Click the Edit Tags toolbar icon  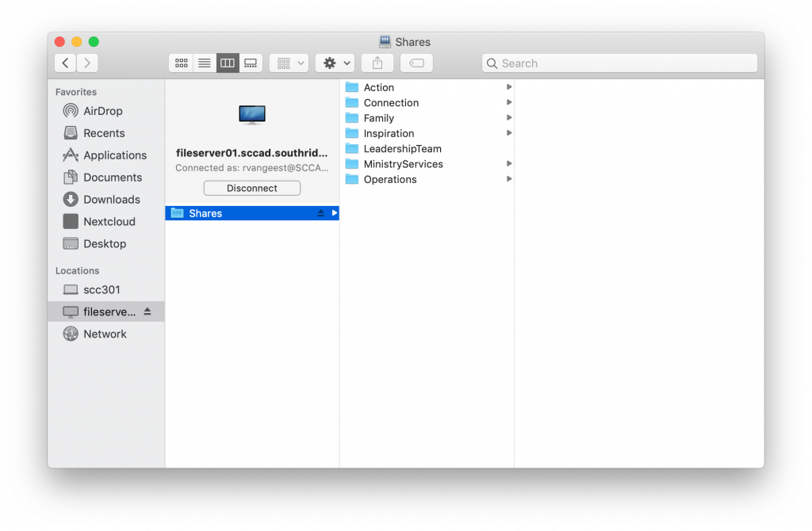(x=416, y=63)
